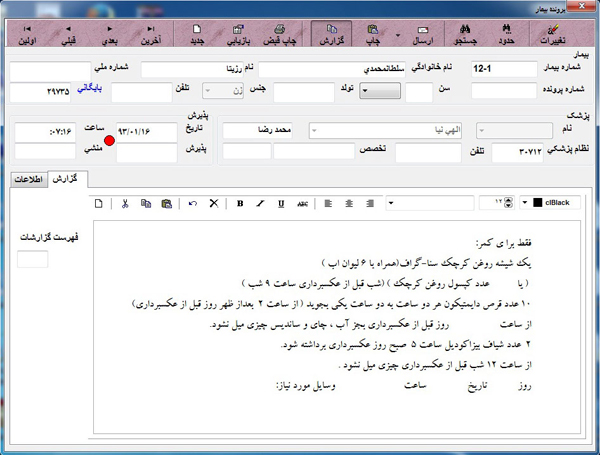Click archive number field ۲۹۷۳۵
The image size is (600, 455).
(x=40, y=92)
